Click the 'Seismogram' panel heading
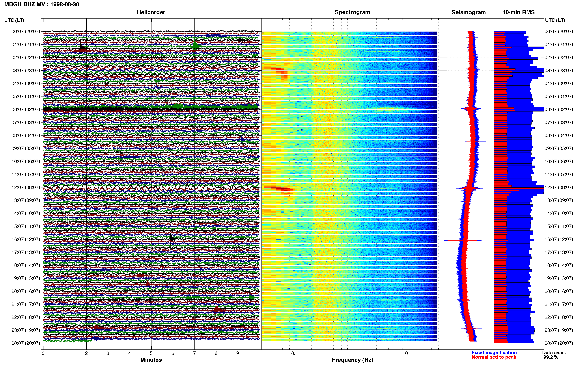This screenshot has height=368, width=588. [468, 12]
